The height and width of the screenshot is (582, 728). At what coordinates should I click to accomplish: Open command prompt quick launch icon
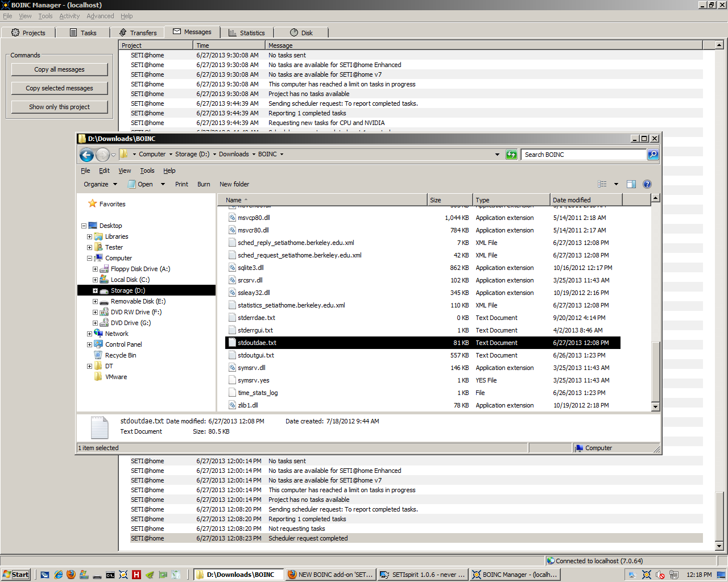tap(110, 575)
